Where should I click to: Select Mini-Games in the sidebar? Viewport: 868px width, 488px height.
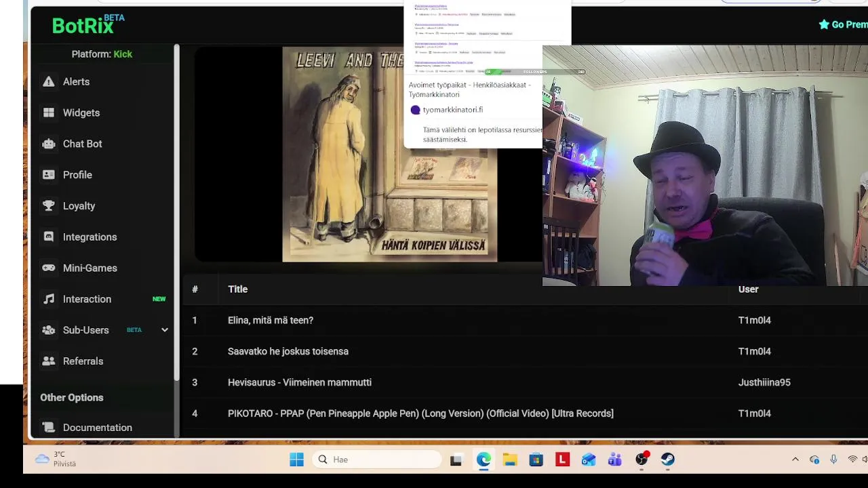tap(90, 268)
